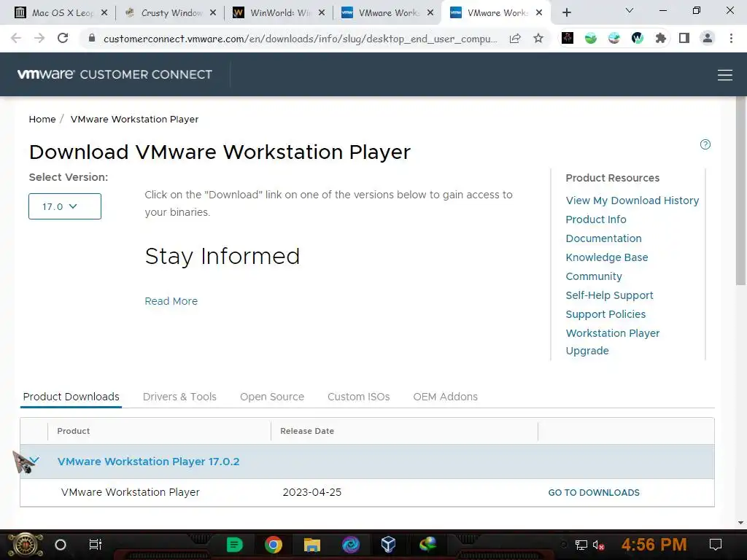Open the Self-Help Support link
The image size is (747, 560).
[x=609, y=296]
